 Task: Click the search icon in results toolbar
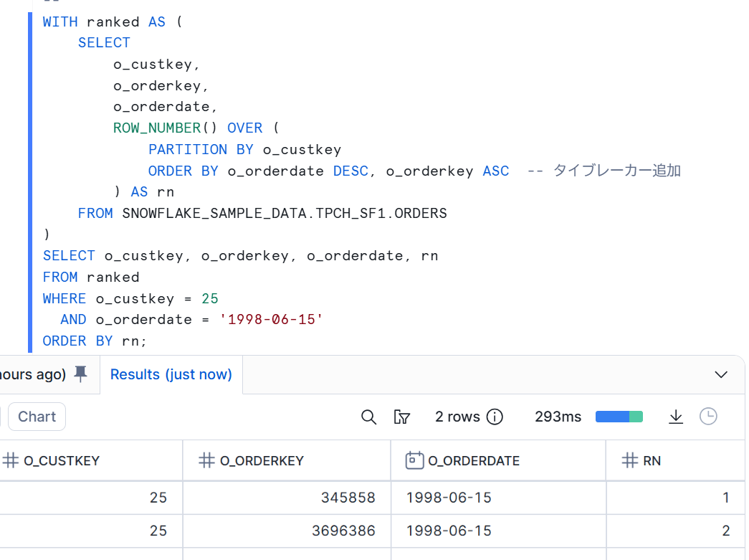tap(368, 417)
